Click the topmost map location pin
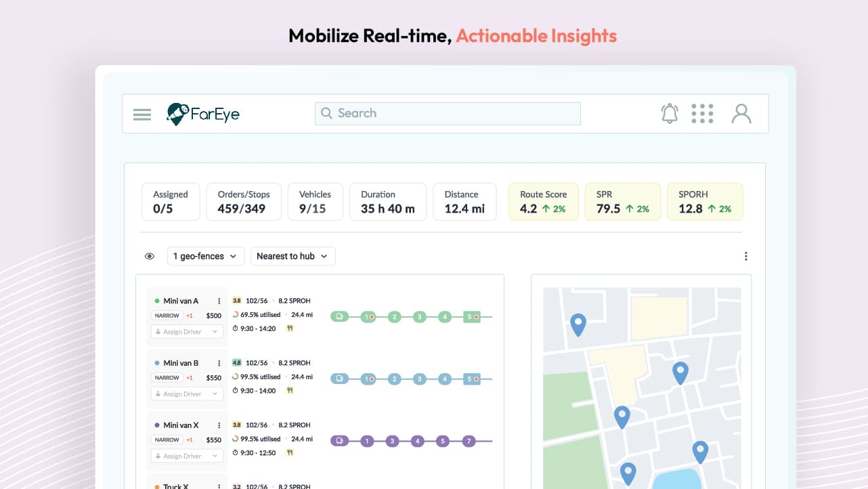 (x=578, y=325)
